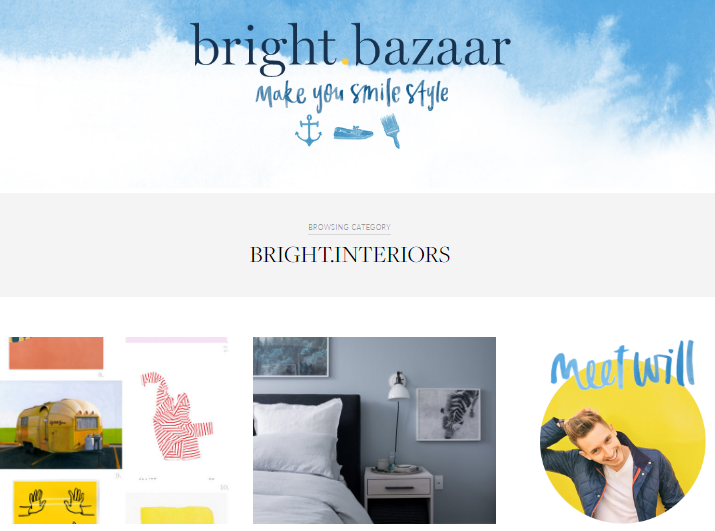The height and width of the screenshot is (531, 715).
Task: Open the coral orange art print
Action: (56, 353)
